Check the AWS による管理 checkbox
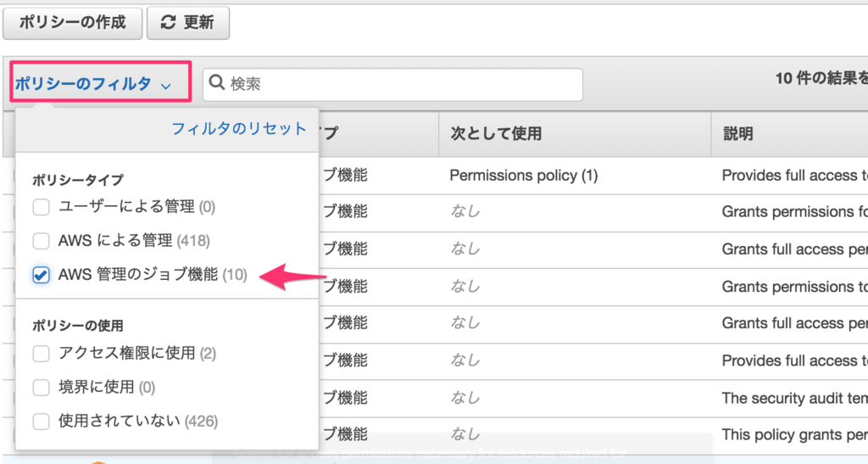Image resolution: width=868 pixels, height=464 pixels. (x=41, y=241)
